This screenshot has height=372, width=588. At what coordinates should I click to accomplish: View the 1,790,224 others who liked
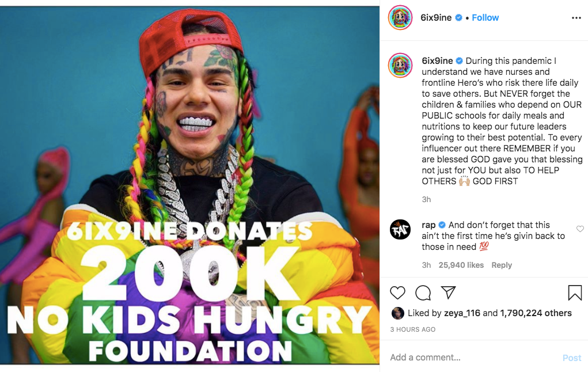[536, 313]
